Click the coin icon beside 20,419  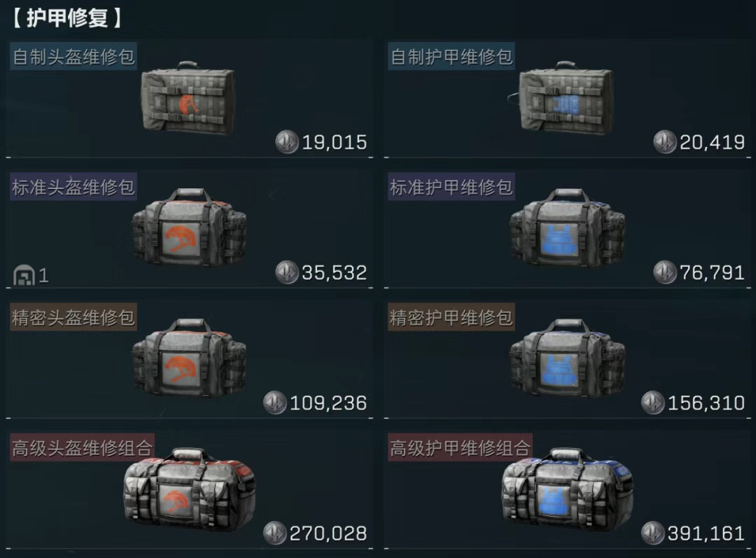[x=665, y=142]
